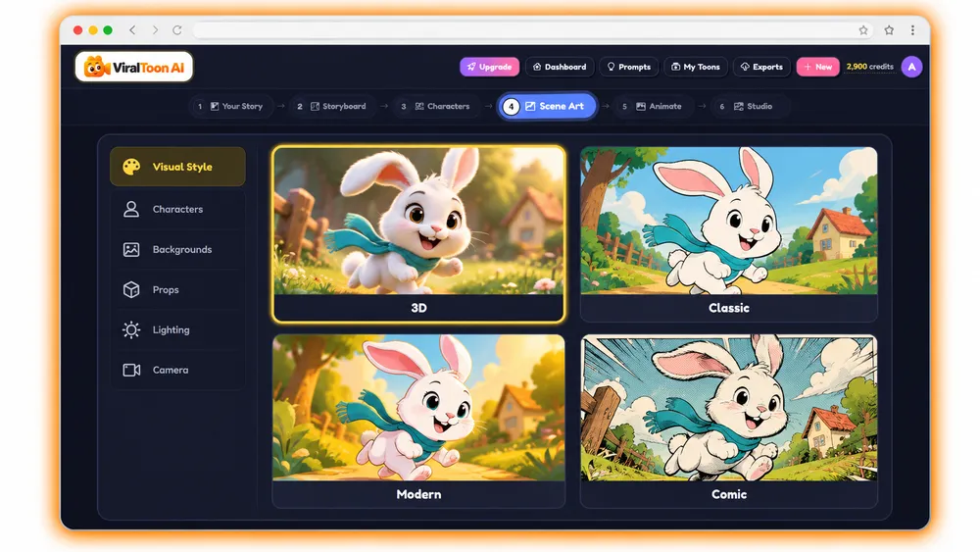Click the Studio step icon

pyautogui.click(x=738, y=106)
